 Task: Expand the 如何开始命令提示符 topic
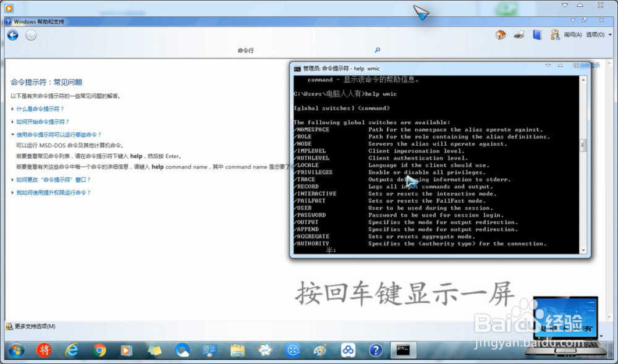(43, 122)
